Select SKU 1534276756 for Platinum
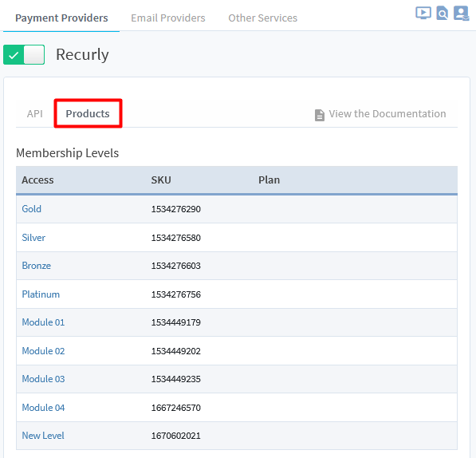 coord(176,294)
